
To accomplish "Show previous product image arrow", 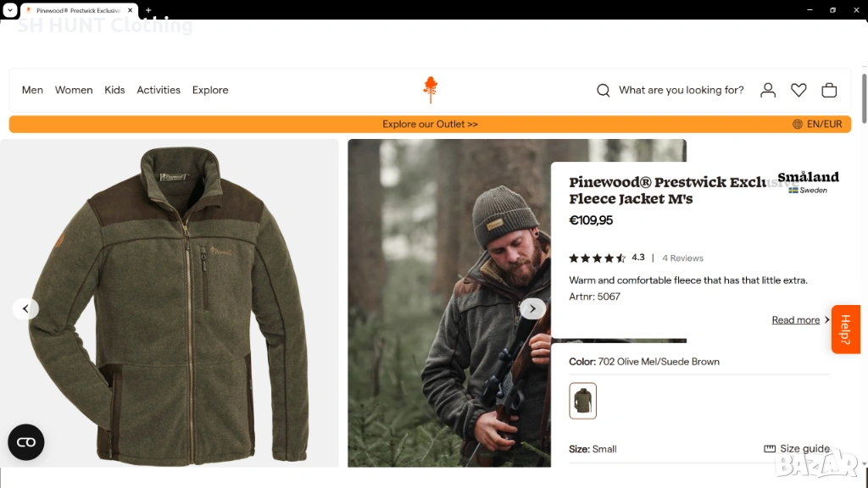I will [x=25, y=308].
